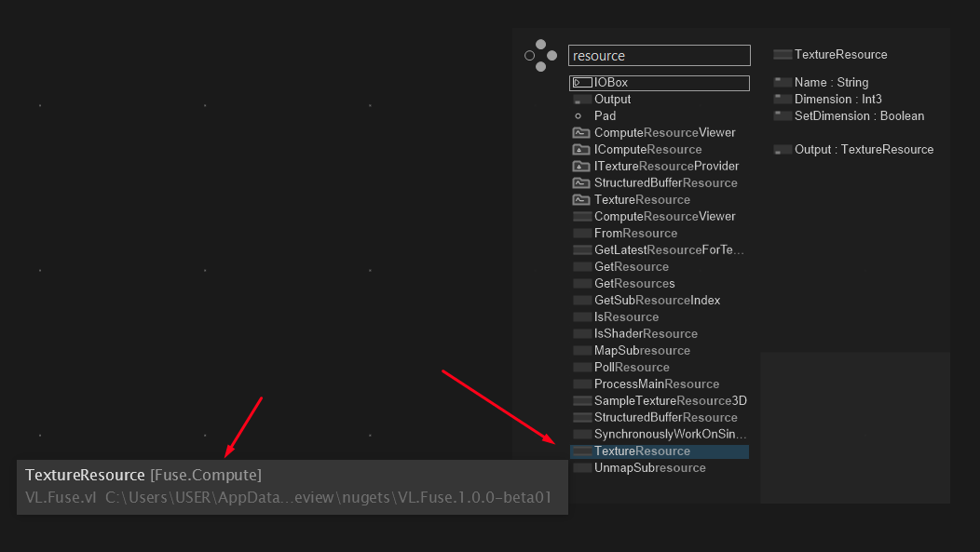980x552 pixels.
Task: Select the ProcessMainResource node
Action: tap(656, 384)
